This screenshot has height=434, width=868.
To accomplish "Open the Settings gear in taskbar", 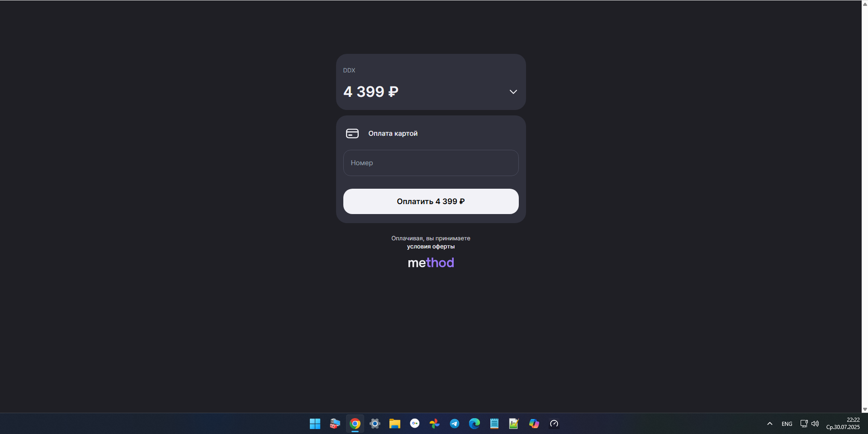I will pos(375,424).
